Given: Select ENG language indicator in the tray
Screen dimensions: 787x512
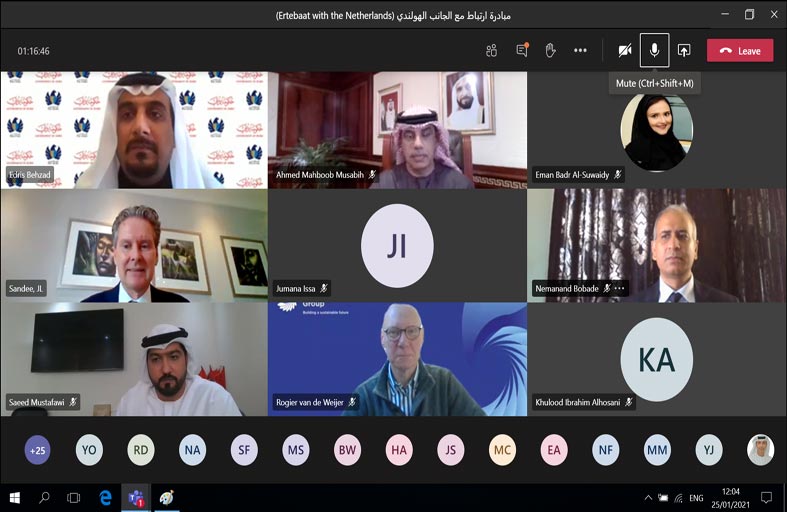Looking at the screenshot, I should tap(696, 497).
